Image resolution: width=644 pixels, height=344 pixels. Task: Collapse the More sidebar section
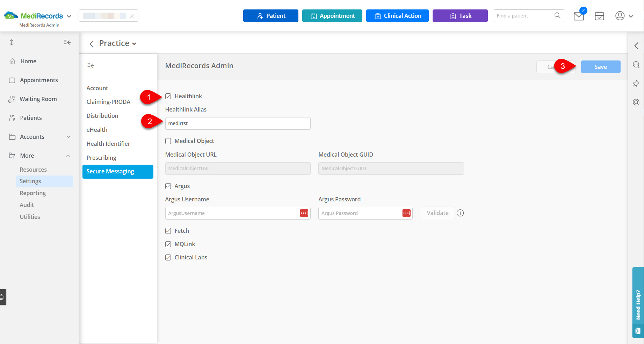click(68, 156)
